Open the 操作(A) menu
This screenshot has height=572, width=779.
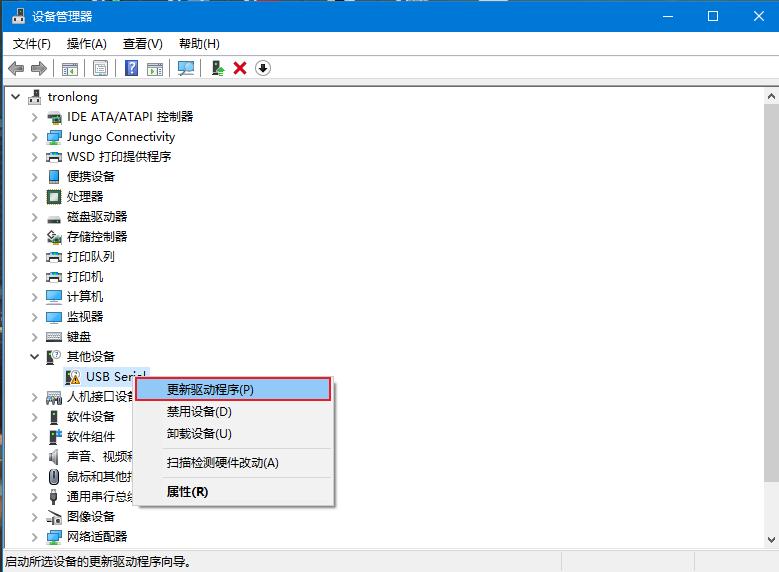[87, 44]
